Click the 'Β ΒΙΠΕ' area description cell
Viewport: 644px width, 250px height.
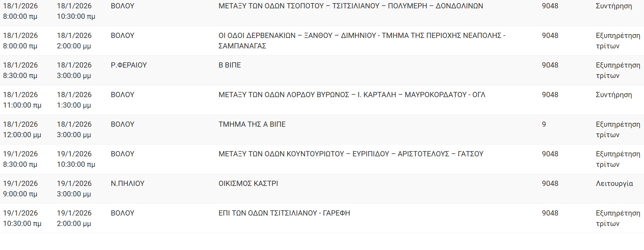coord(230,65)
